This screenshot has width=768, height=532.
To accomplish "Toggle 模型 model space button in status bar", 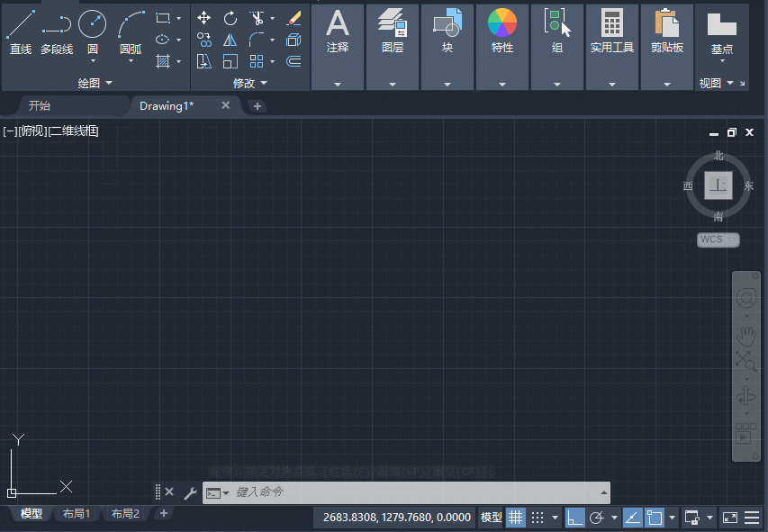I will (492, 518).
